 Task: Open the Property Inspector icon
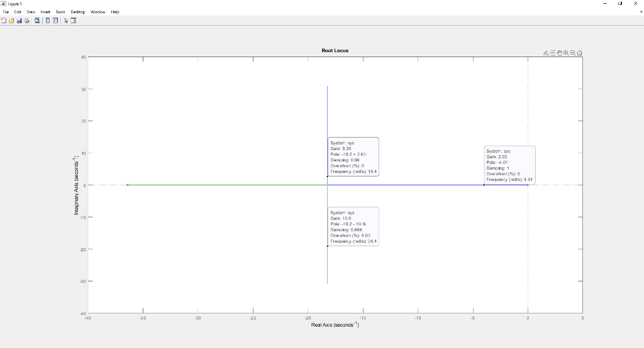(74, 21)
